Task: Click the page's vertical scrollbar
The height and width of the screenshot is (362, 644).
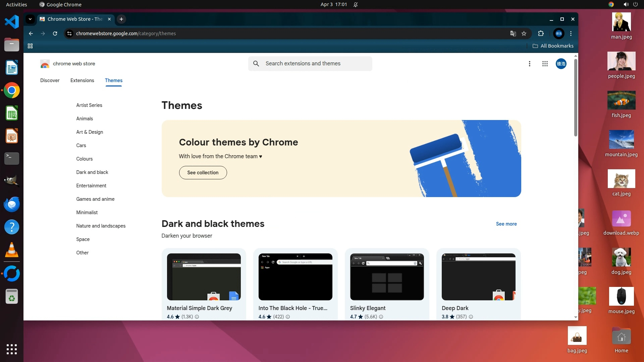Action: coord(576,97)
